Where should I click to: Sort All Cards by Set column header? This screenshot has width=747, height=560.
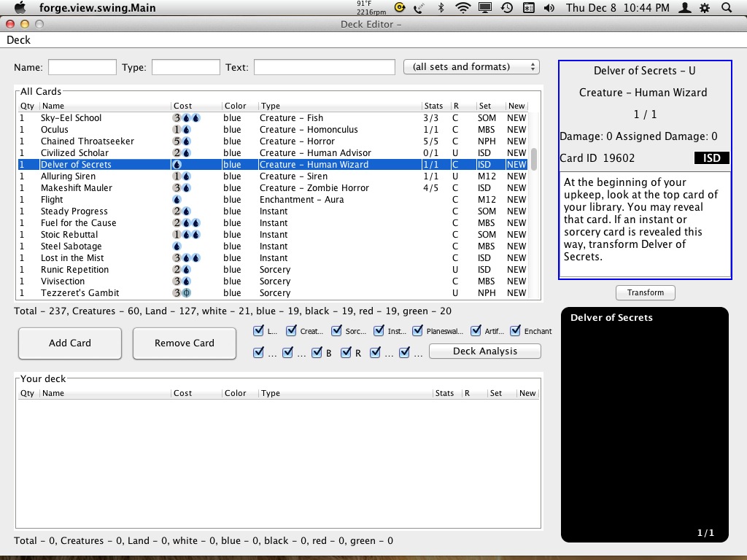(485, 106)
